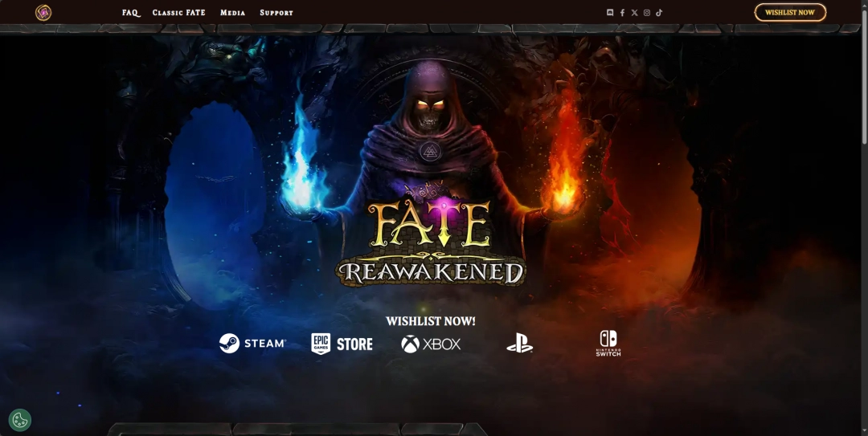Image resolution: width=868 pixels, height=436 pixels.
Task: Open the Media menu item
Action: 232,12
